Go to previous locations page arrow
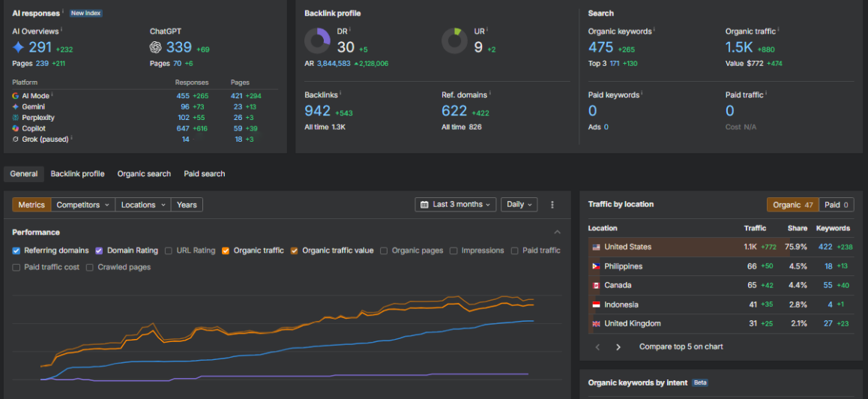The width and height of the screenshot is (868, 399). (x=597, y=347)
